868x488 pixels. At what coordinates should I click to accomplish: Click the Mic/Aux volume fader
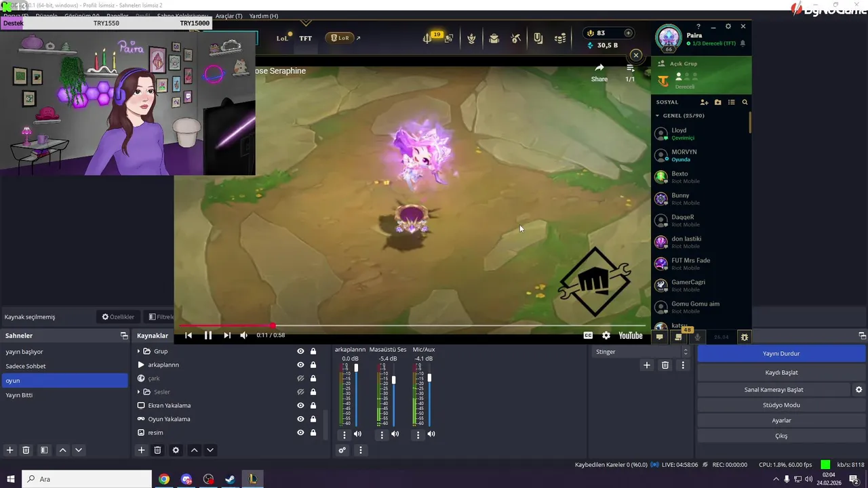pos(429,378)
